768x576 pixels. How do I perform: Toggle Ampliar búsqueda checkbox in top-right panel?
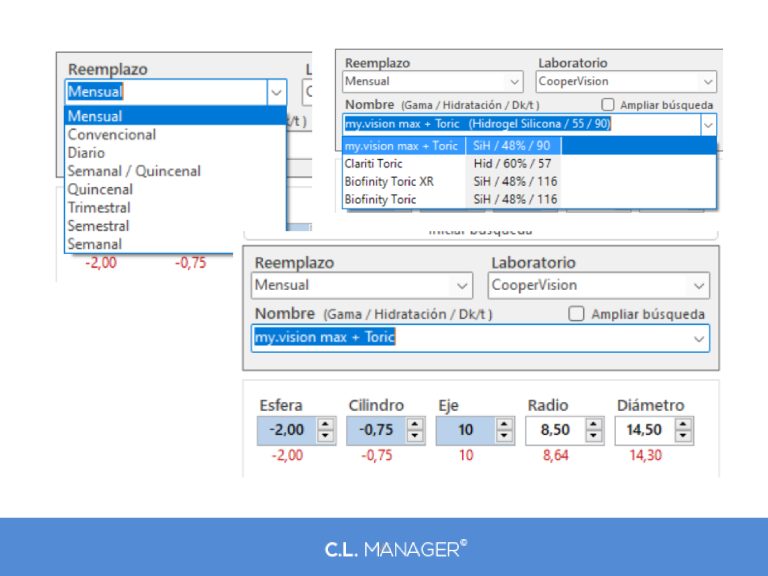[608, 104]
